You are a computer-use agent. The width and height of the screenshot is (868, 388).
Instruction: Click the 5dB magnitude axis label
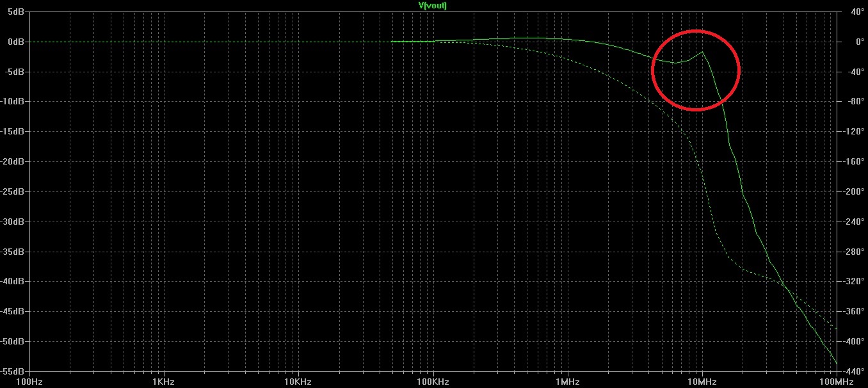click(16, 12)
